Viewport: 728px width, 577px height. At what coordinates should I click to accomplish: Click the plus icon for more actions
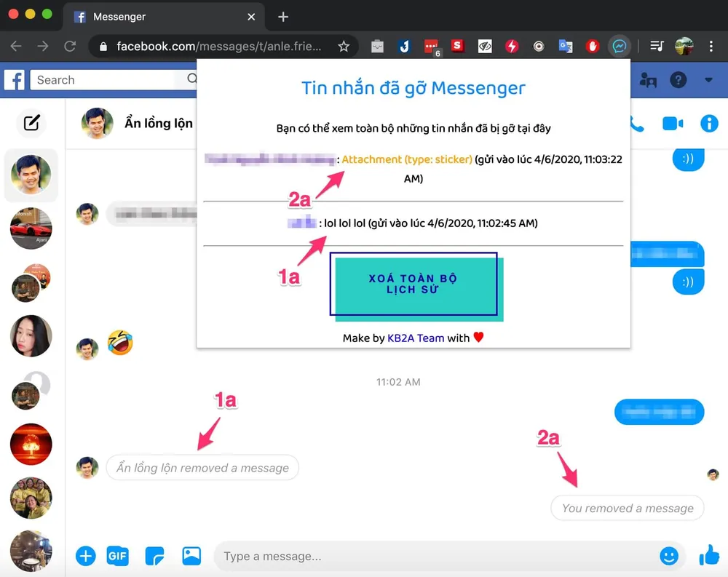coord(86,556)
